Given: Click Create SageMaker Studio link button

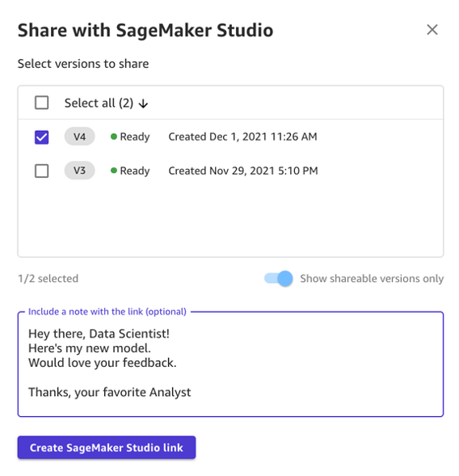Looking at the screenshot, I should [x=107, y=448].
